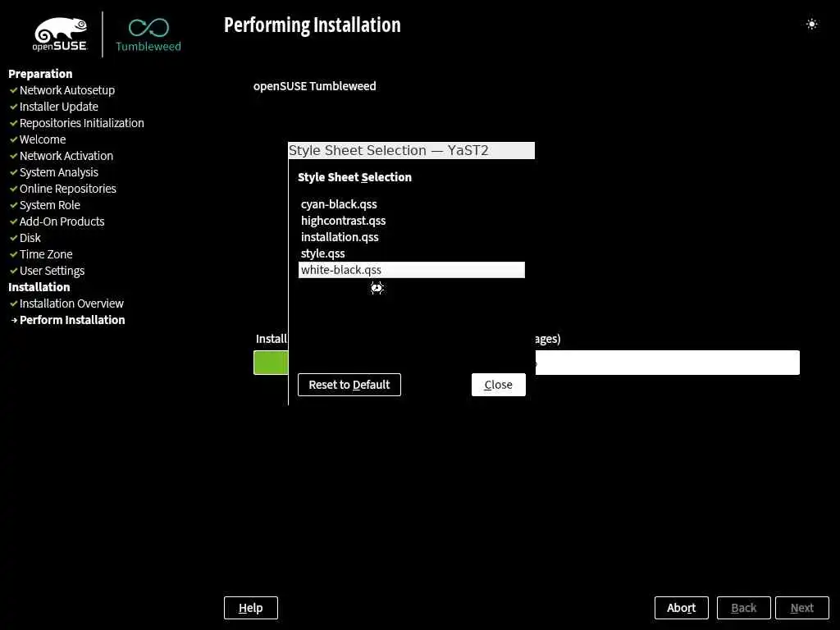Click the Performing Installation heading
The width and height of the screenshot is (840, 630).
pyautogui.click(x=313, y=25)
